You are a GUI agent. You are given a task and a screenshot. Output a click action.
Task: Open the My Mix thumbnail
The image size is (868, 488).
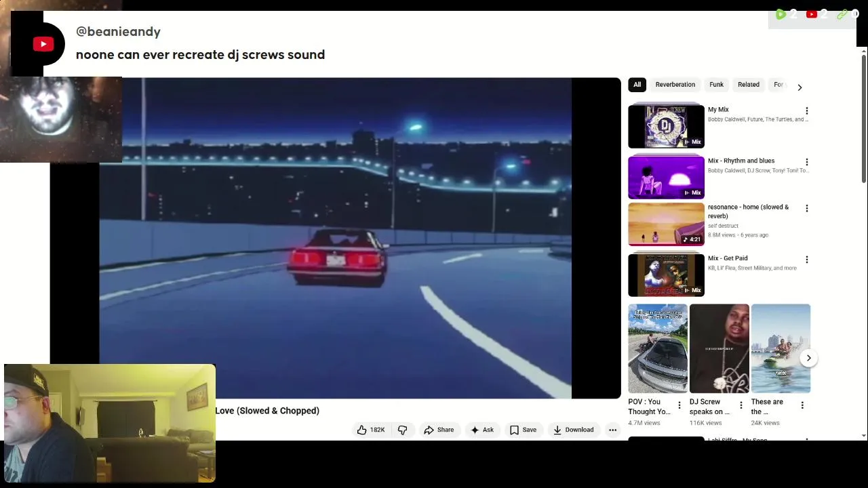coord(666,126)
